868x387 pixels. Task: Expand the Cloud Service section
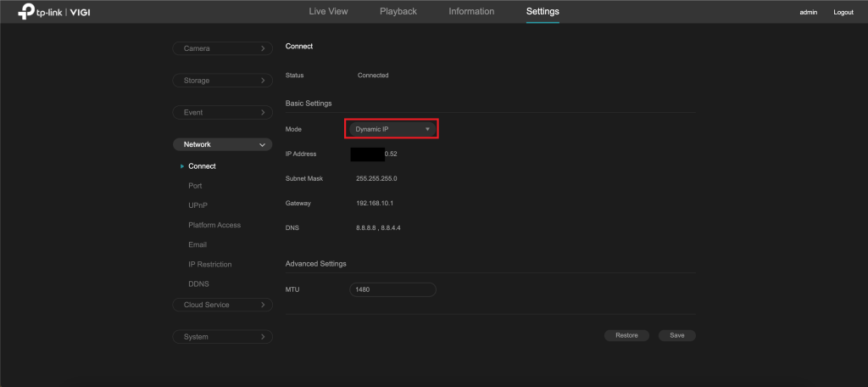[223, 305]
